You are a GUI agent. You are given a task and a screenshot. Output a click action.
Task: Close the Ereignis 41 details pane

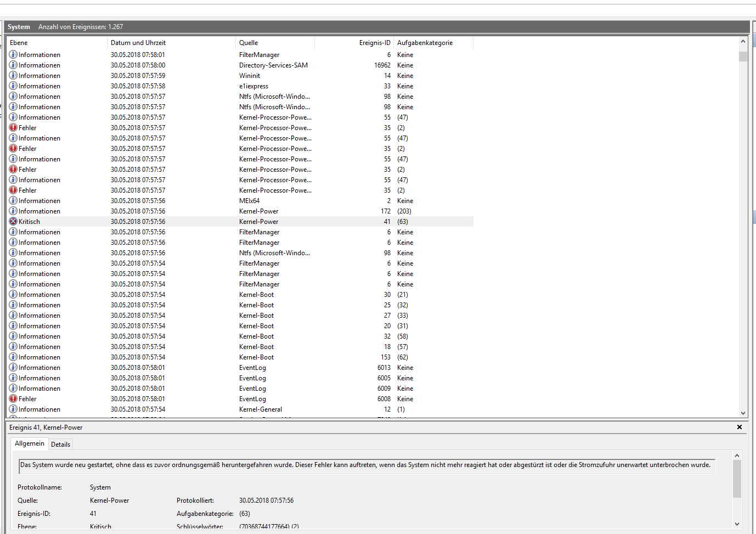click(739, 426)
